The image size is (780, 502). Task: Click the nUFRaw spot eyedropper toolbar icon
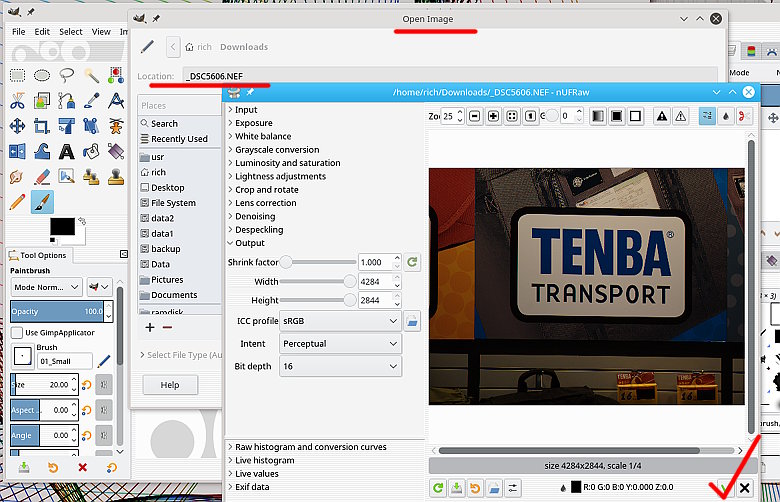tap(726, 116)
